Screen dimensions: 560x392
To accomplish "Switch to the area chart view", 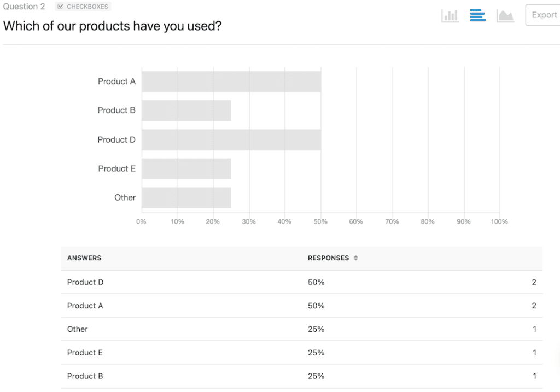I will (505, 15).
